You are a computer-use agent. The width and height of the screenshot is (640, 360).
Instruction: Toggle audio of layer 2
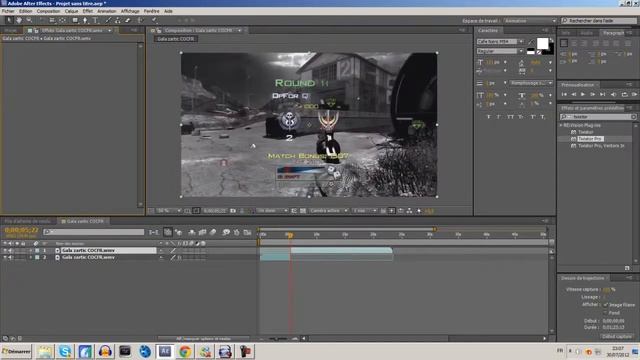(x=10, y=258)
